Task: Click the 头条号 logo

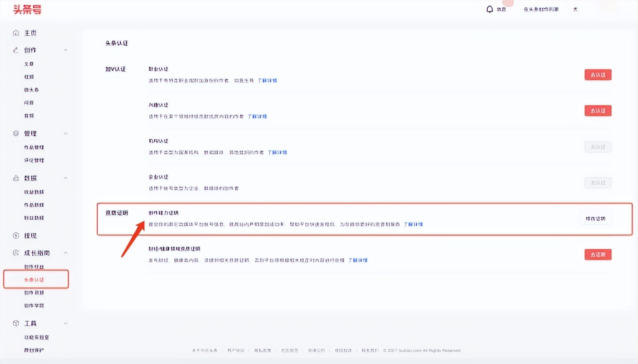Action: click(26, 9)
